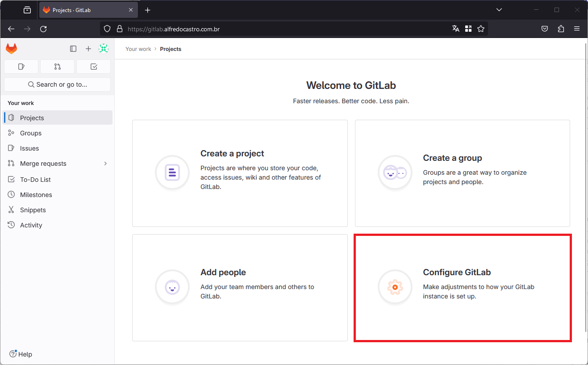Close the Projects · GitLab tab
588x365 pixels.
point(131,10)
